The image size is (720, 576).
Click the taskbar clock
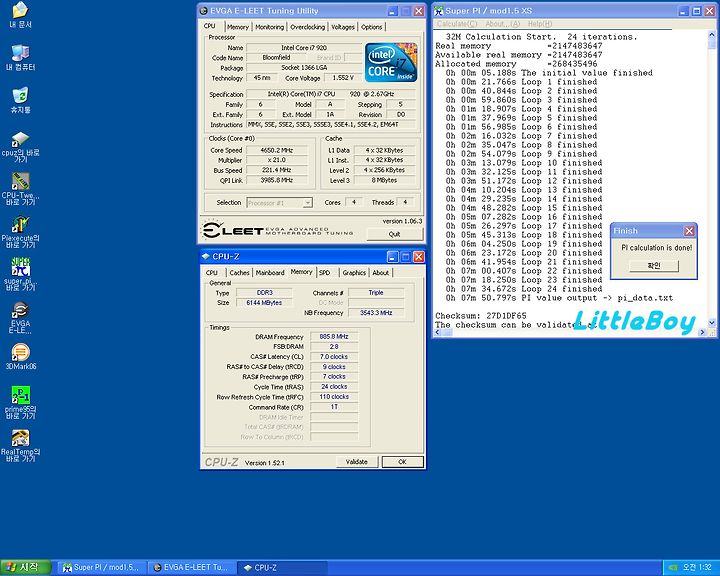click(x=697, y=568)
